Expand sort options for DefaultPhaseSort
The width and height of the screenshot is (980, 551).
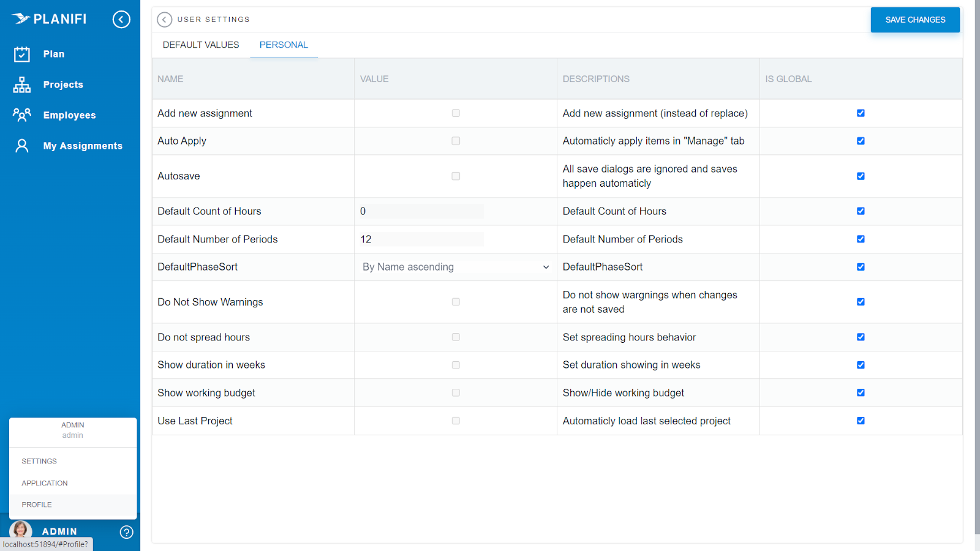pos(545,267)
